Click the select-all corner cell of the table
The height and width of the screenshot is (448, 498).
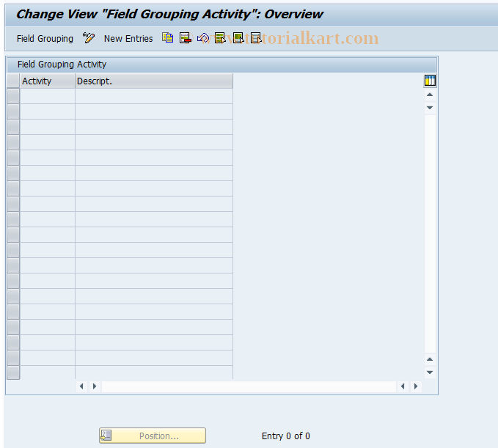point(13,81)
